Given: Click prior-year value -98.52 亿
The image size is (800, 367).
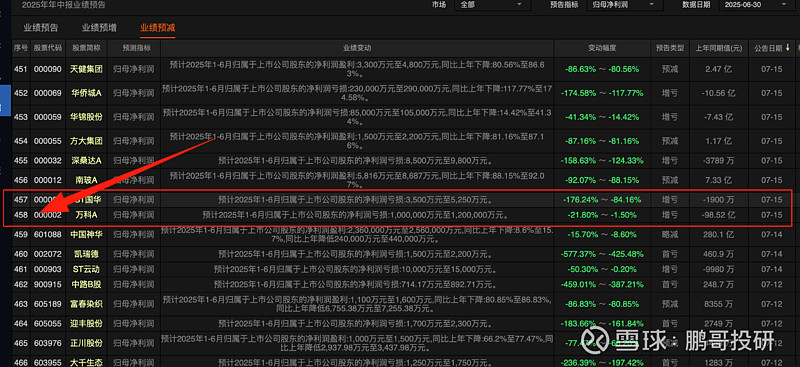Looking at the screenshot, I should [x=718, y=215].
